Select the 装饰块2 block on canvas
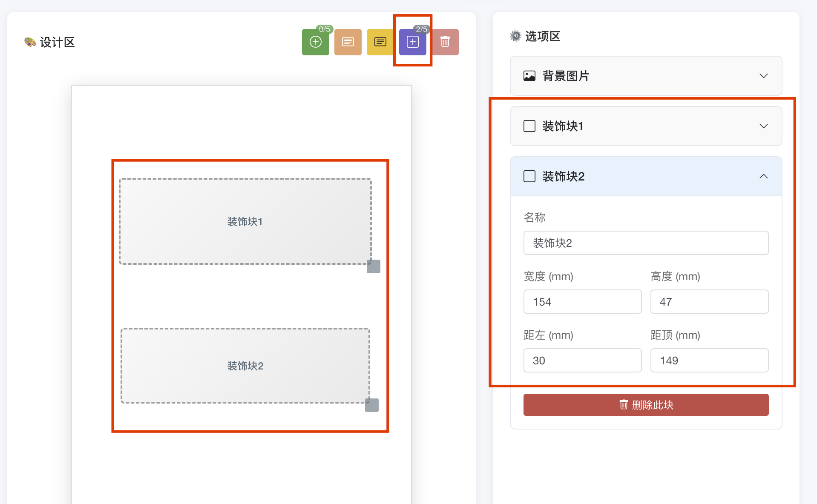Viewport: 817px width, 504px height. tap(245, 366)
